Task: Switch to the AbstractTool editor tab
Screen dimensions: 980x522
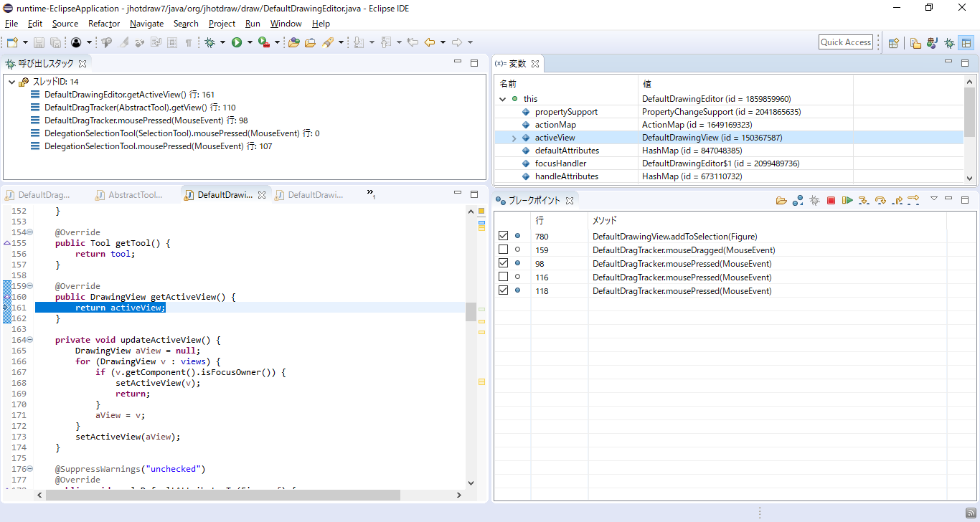Action: click(x=128, y=195)
